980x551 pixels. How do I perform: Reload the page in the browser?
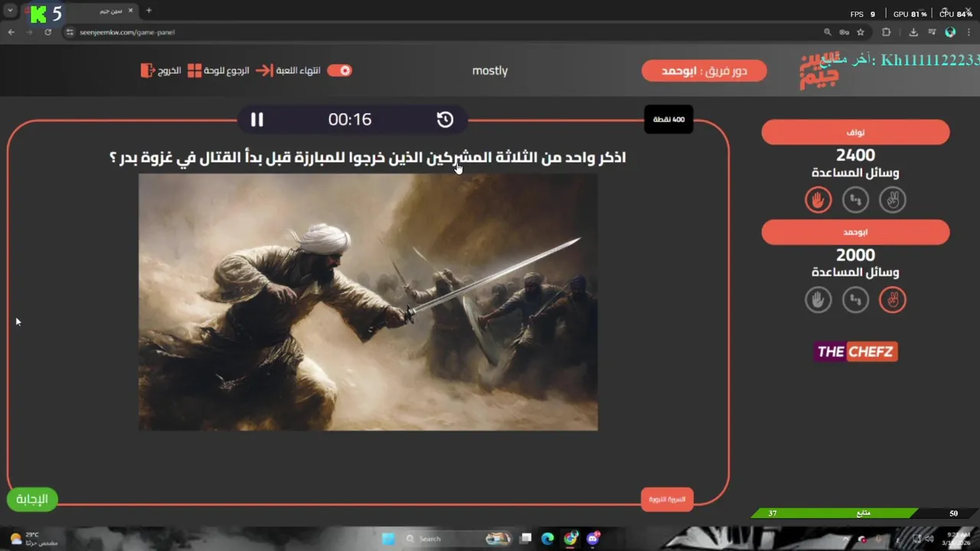pos(47,32)
